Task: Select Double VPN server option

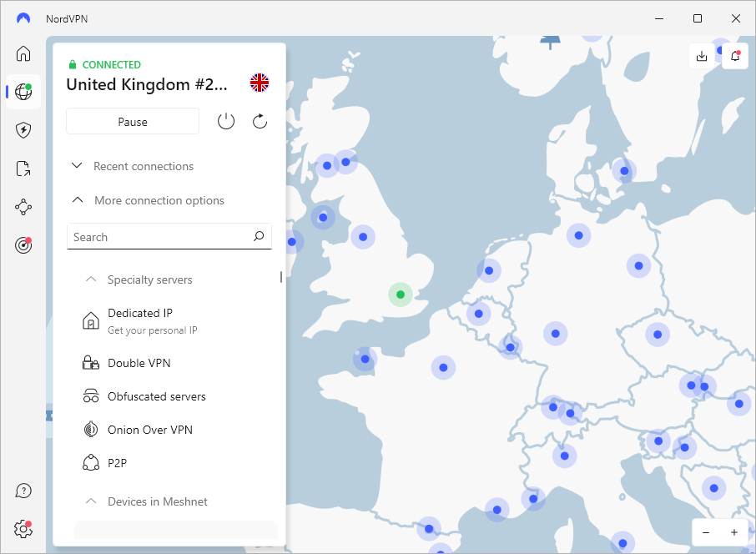Action: pos(139,363)
